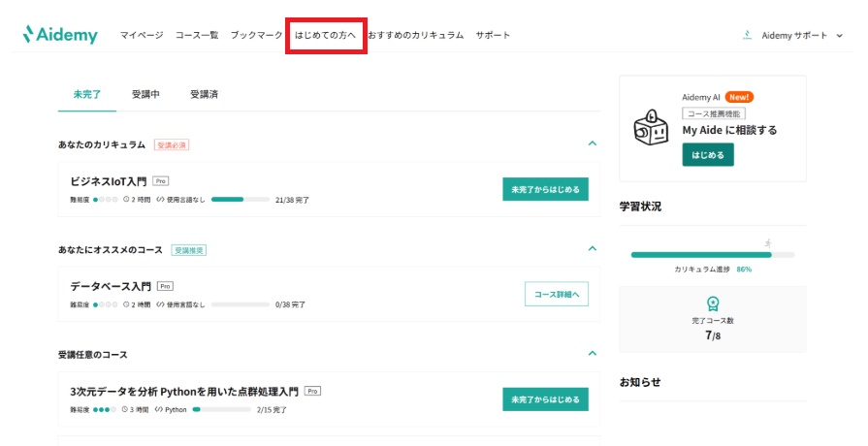Click the completed courses medal icon
Image resolution: width=868 pixels, height=446 pixels.
click(713, 303)
